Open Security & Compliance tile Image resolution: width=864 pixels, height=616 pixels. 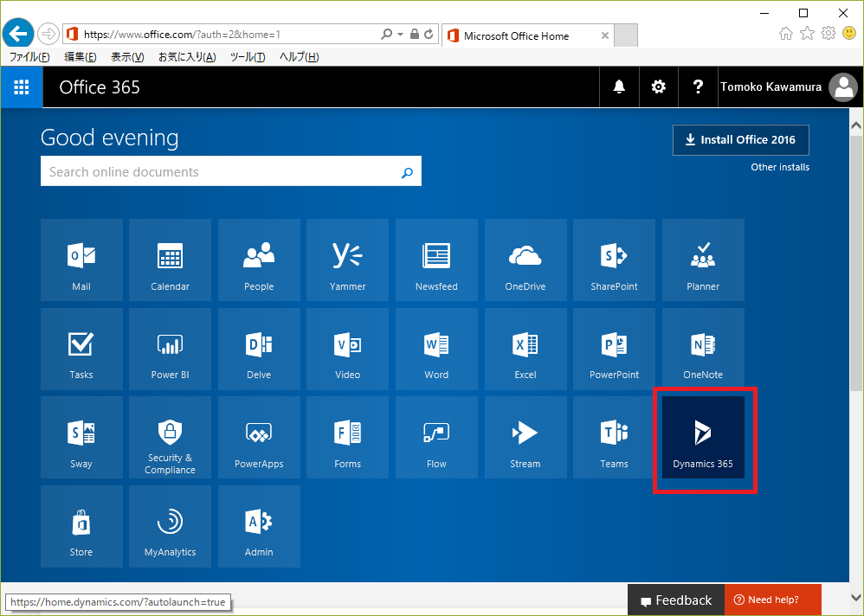click(x=171, y=438)
